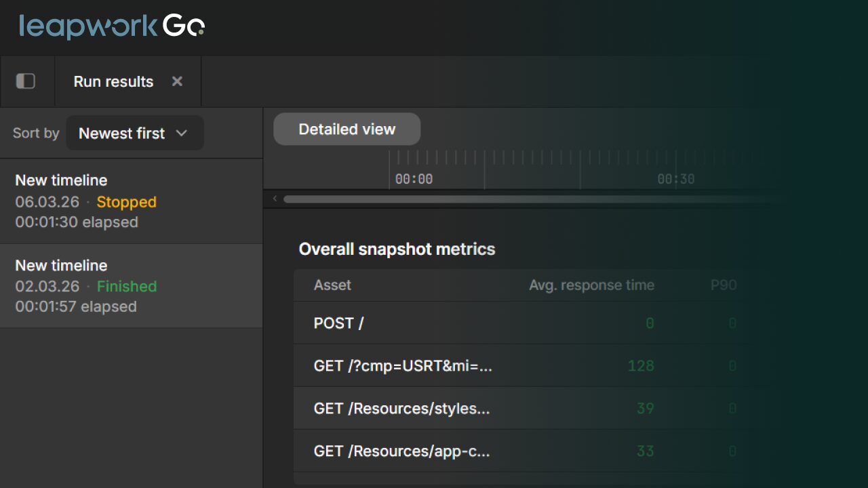Close the Run results tab
This screenshot has height=488, width=868.
(177, 81)
